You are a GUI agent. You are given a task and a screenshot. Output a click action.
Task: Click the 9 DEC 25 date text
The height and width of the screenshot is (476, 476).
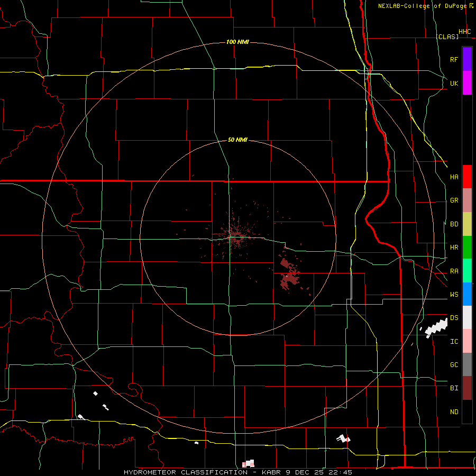pyautogui.click(x=305, y=472)
